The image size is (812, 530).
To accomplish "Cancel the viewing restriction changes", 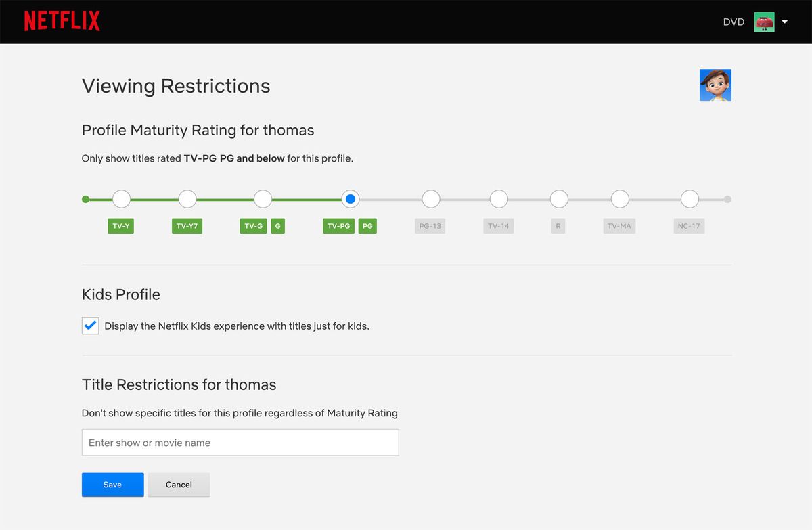I will pos(179,485).
